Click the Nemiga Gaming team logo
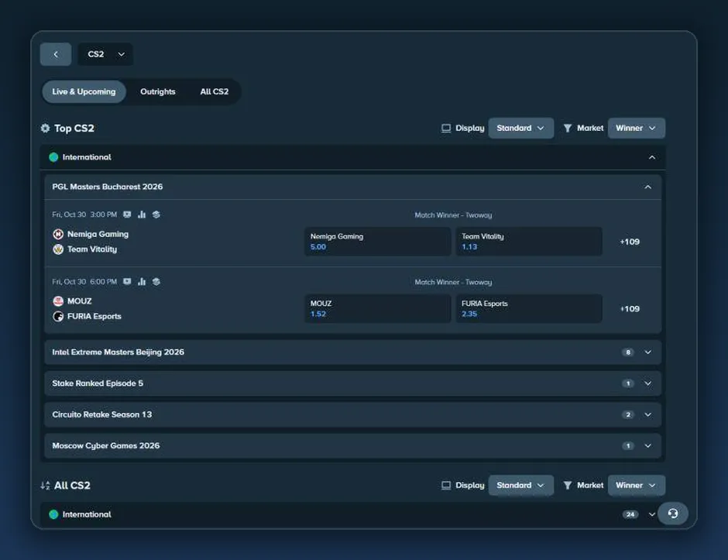Image resolution: width=728 pixels, height=560 pixels. coord(58,234)
